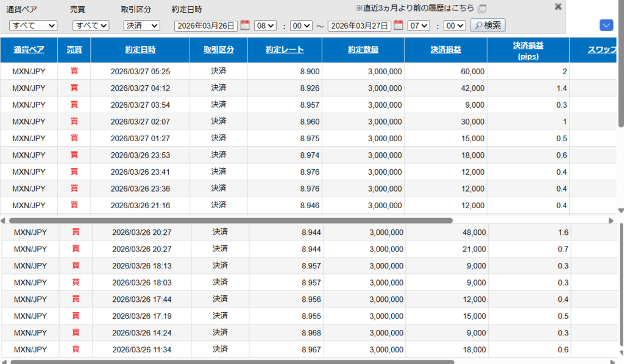Click the blue chevron collapse button
Image resolution: width=624 pixels, height=364 pixels.
pos(606,25)
